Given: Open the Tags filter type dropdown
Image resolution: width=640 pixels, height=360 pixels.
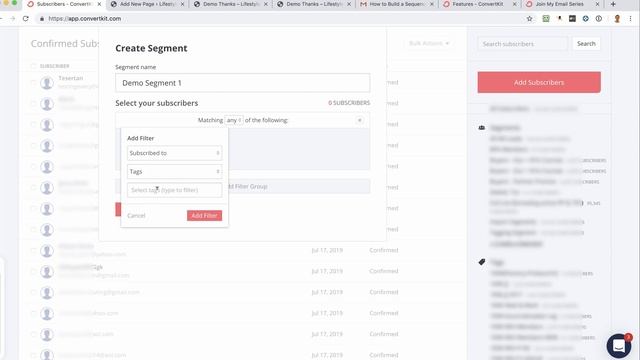Looking at the screenshot, I should 174,171.
